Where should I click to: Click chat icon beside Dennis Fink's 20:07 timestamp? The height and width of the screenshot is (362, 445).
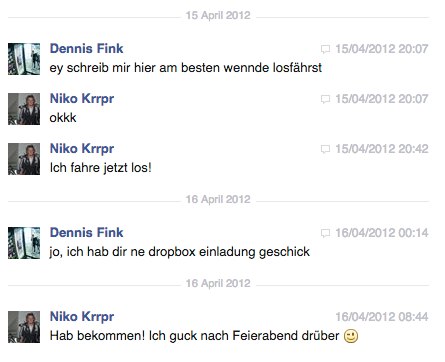(325, 49)
